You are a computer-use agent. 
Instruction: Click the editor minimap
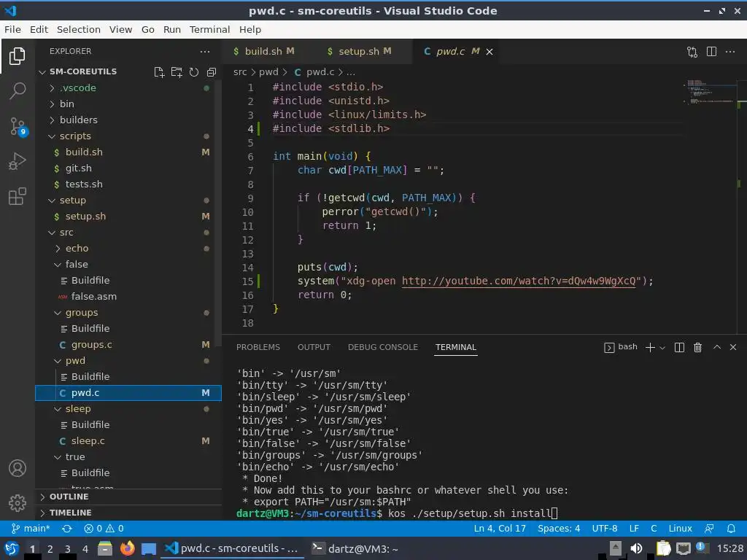point(711,91)
